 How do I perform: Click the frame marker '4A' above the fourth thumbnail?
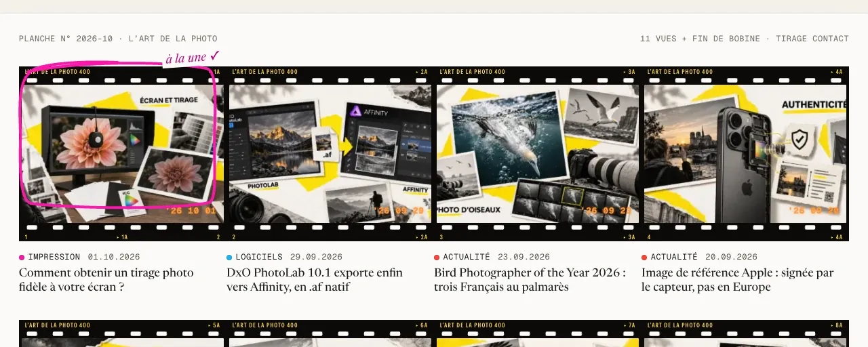836,72
